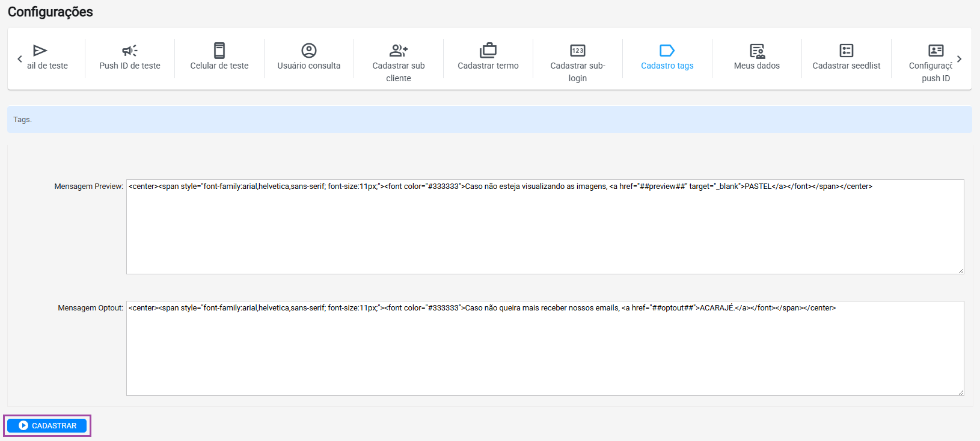This screenshot has height=441, width=980.
Task: Click the document-person icon for Meus dados
Action: pyautogui.click(x=757, y=51)
